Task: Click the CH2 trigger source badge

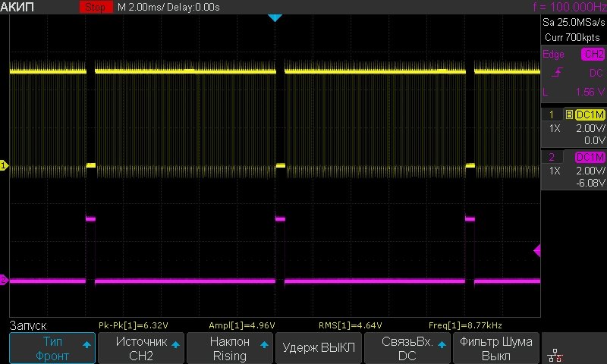Action: [593, 55]
